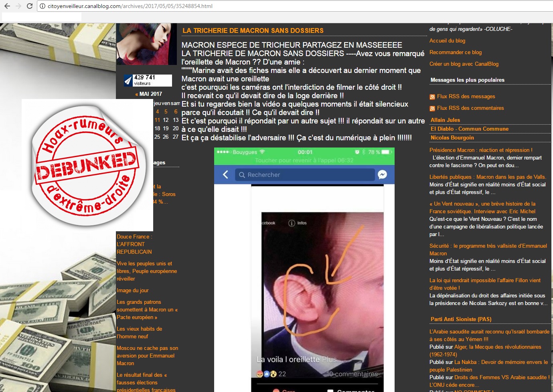Reload the page with refresh icon
This screenshot has width=553, height=392.
(x=29, y=6)
